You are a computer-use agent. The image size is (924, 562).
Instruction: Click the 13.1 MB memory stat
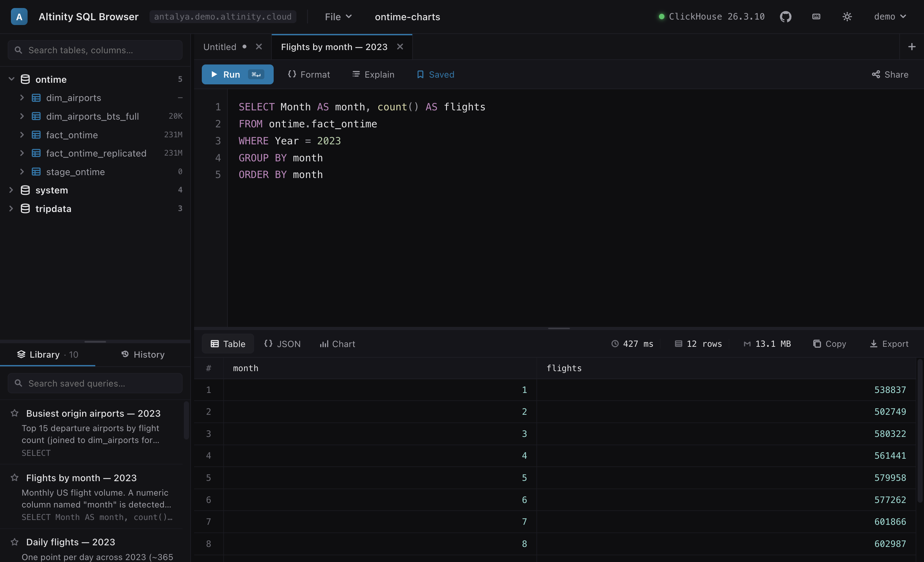point(767,344)
